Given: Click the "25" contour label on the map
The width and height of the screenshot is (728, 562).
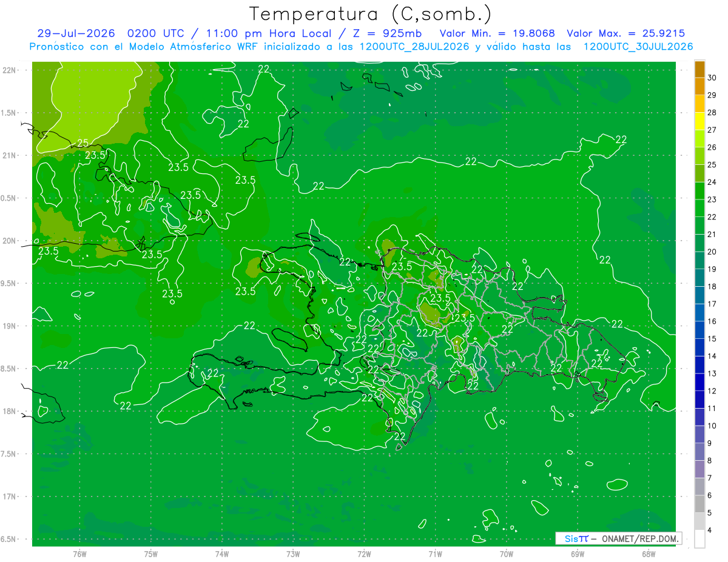Looking at the screenshot, I should [x=83, y=144].
